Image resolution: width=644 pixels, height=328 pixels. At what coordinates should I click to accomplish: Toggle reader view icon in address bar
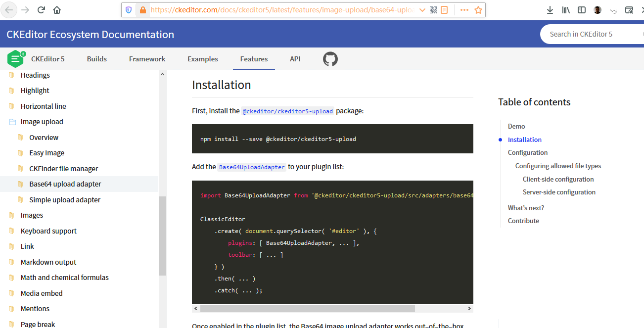pos(444,10)
